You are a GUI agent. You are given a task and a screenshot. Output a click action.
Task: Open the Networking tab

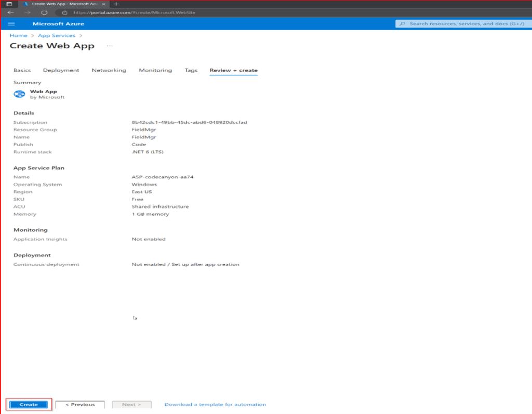(x=109, y=70)
